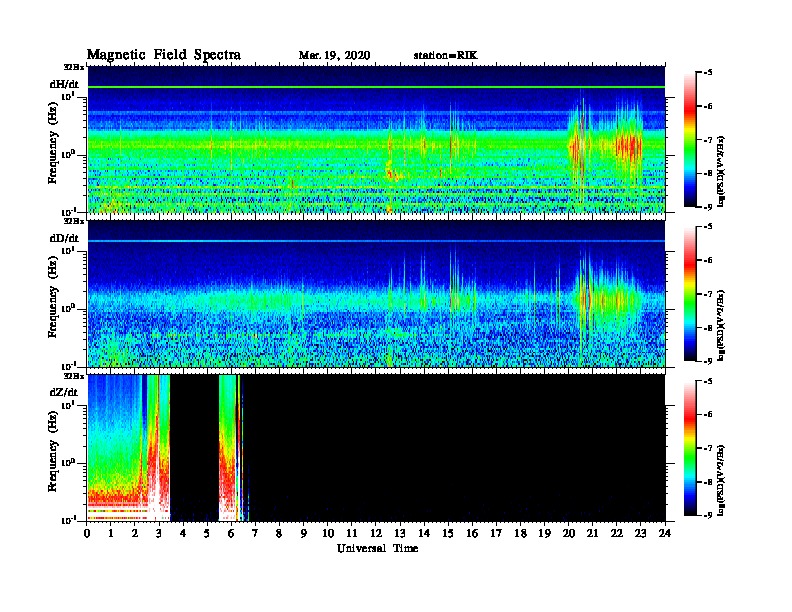Select the date "Mar. 19, 2020"
The width and height of the screenshot is (792, 612).
coord(334,56)
